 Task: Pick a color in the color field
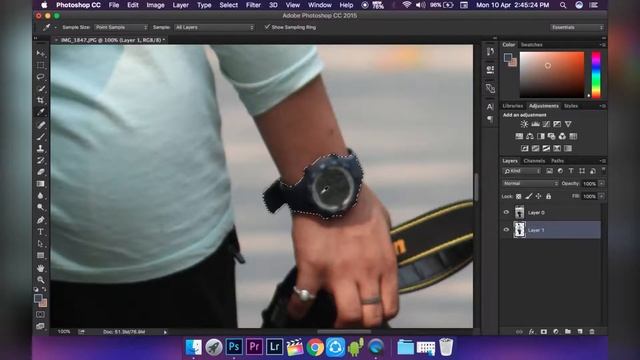click(x=551, y=74)
